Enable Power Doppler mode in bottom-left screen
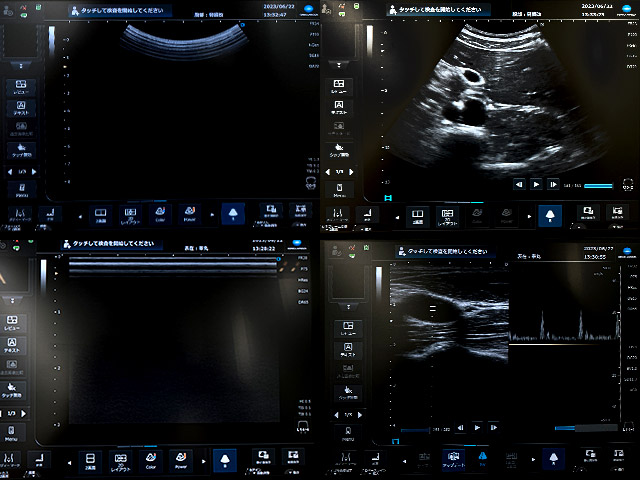640x480 pixels. click(181, 460)
